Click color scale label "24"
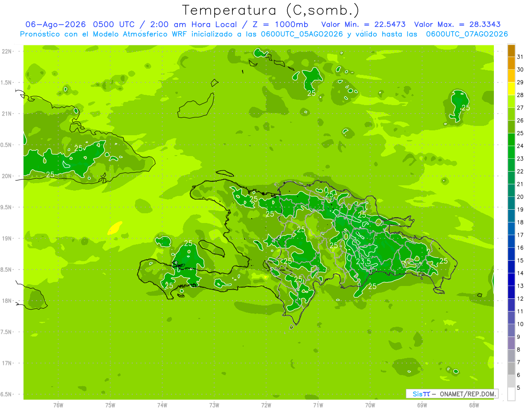 (520, 146)
